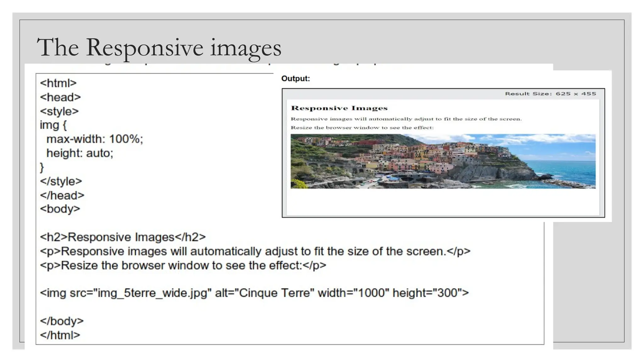The image size is (644, 362).
Task: Click the "<html>" opening tag line
Action: [58, 83]
